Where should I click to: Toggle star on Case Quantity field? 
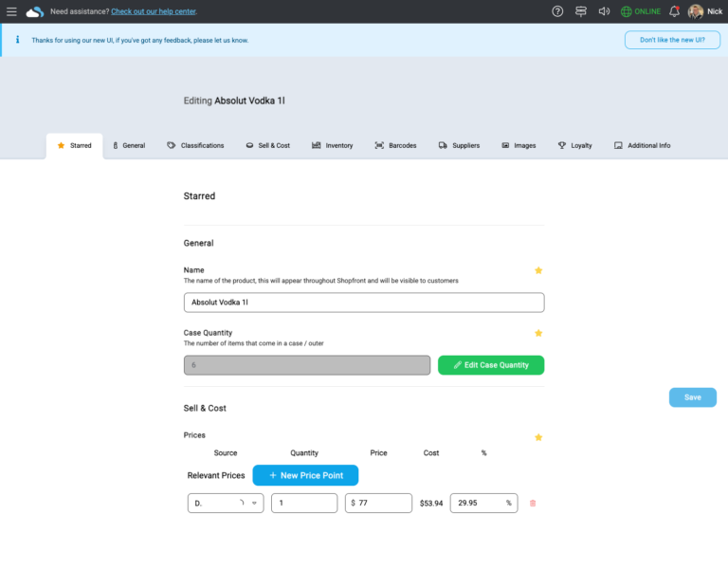(538, 333)
